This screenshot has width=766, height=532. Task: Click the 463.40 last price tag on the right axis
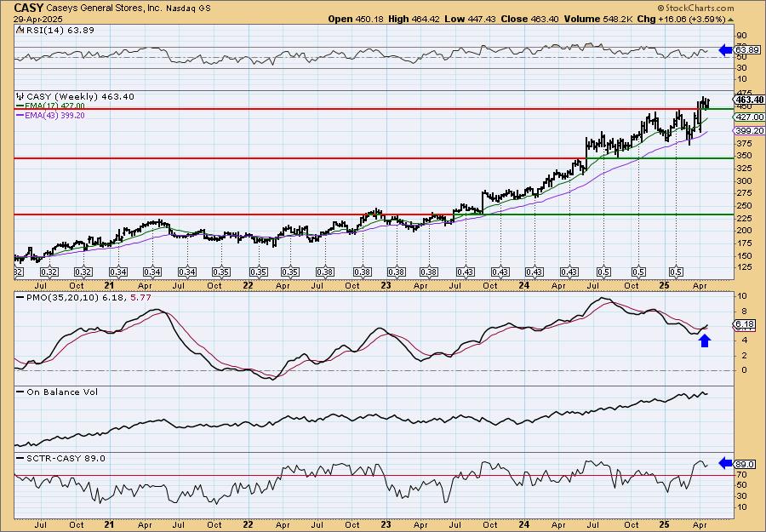750,100
